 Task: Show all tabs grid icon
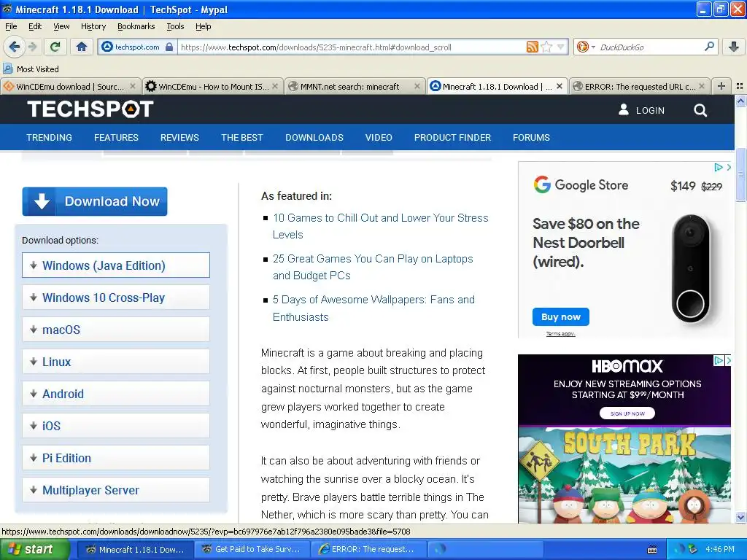point(740,86)
